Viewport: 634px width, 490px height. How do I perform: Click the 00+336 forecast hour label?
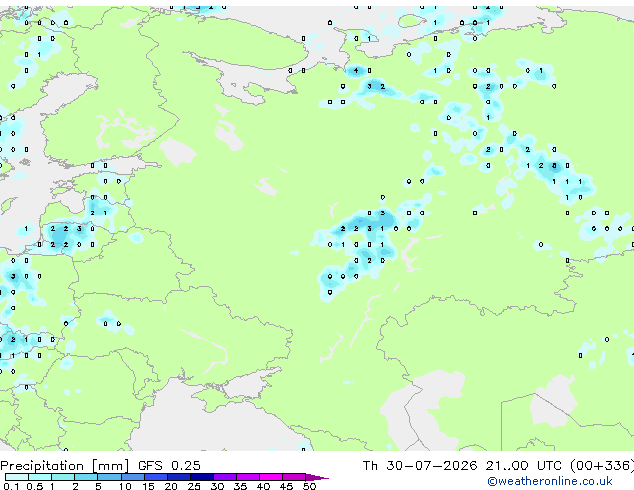602,466
